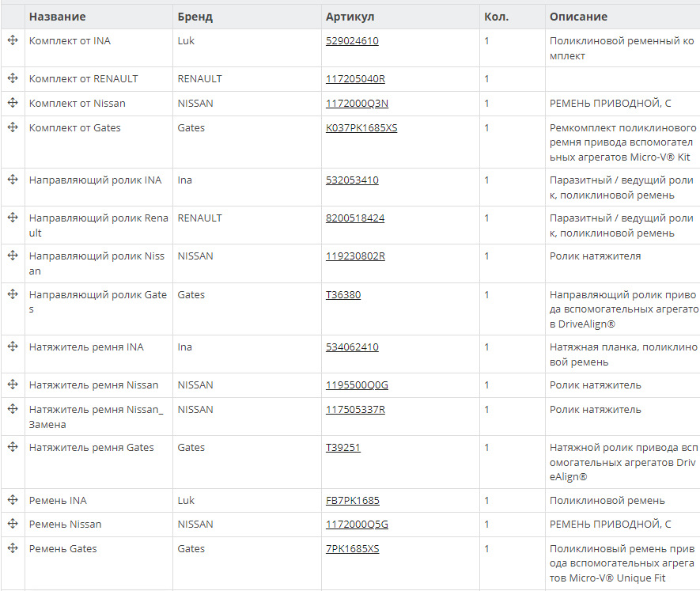The height and width of the screenshot is (591, 700).
Task: Click the Артикул column header
Action: [350, 17]
